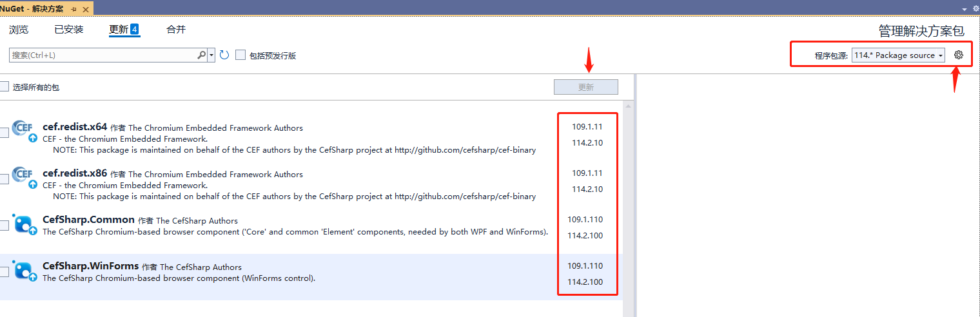980x317 pixels.
Task: Check the CefSharp.WinForms package checkbox
Action: [4, 272]
